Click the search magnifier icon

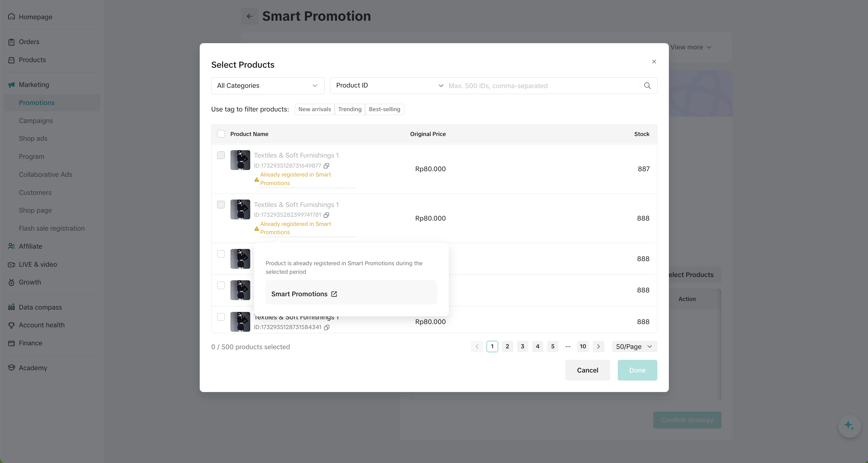click(x=647, y=86)
